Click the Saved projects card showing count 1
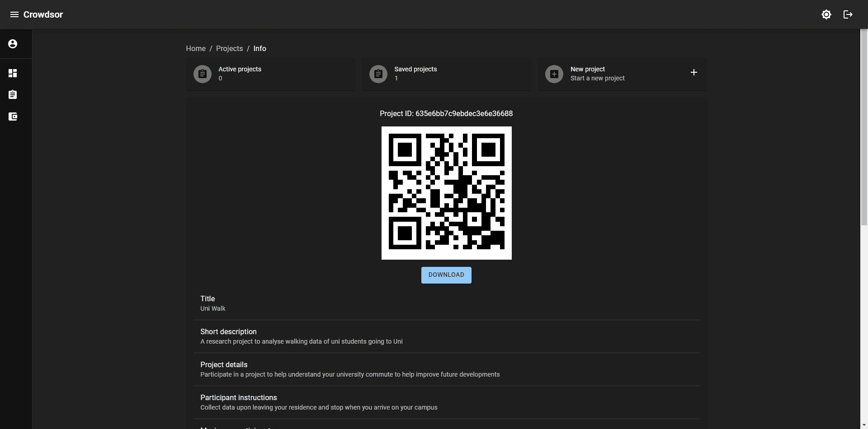868x429 pixels. 446,74
